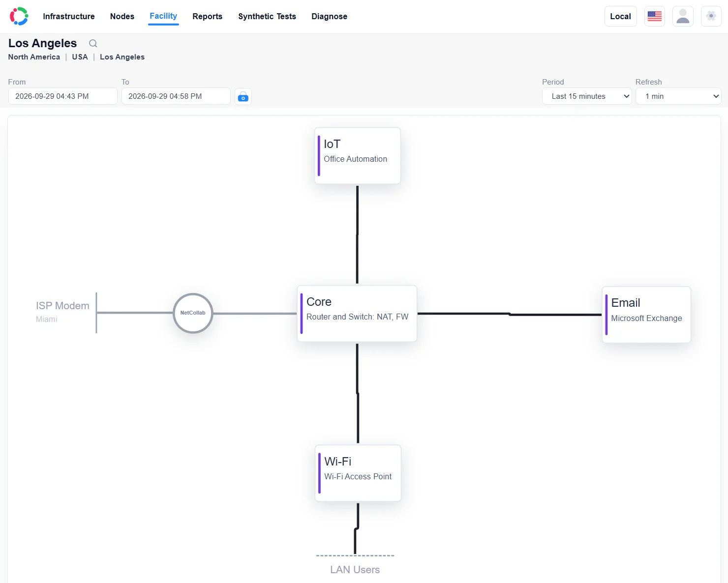The image size is (728, 583).
Task: Select the IoT Office Automation node
Action: click(357, 156)
